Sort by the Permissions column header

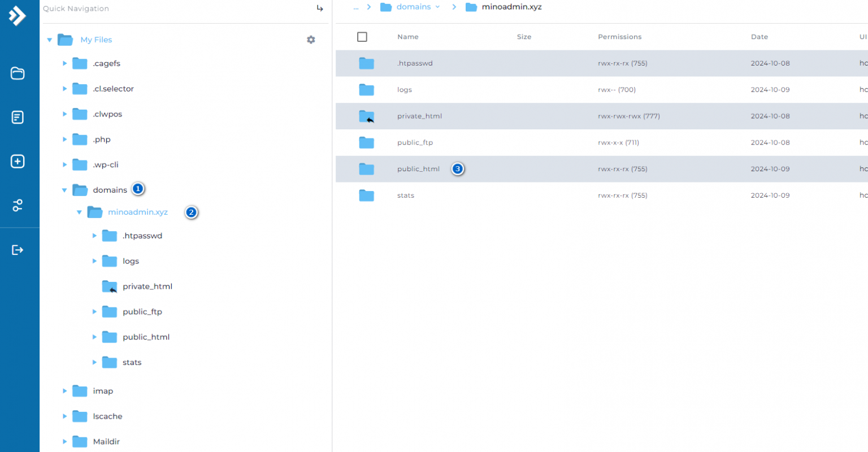click(x=620, y=37)
